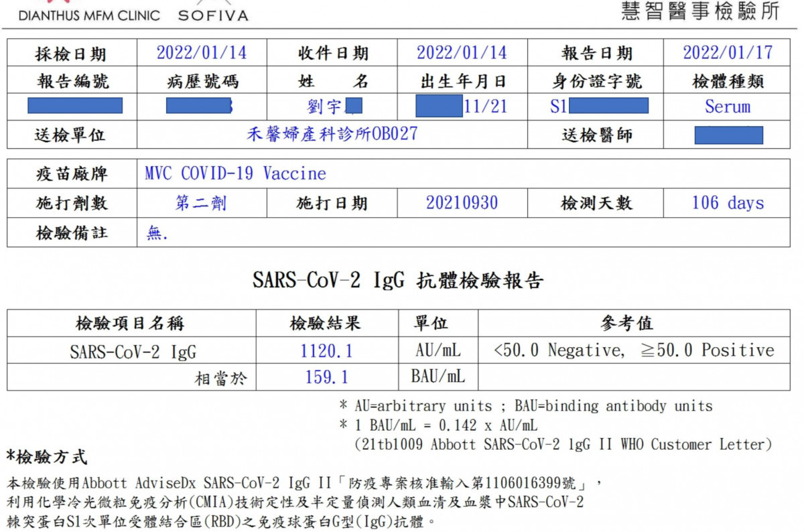Viewport: 804px width, 532px height.
Task: Select the 收件日期 label cell
Action: coord(332,54)
